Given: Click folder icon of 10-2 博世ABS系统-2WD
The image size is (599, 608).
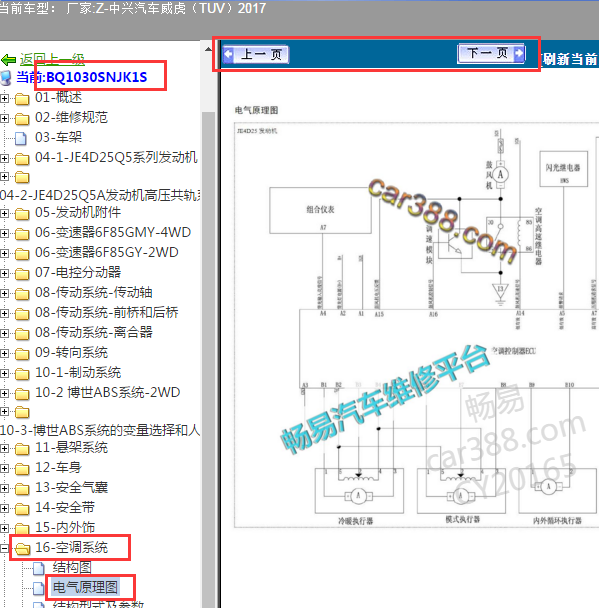Looking at the screenshot, I should pos(22,394).
